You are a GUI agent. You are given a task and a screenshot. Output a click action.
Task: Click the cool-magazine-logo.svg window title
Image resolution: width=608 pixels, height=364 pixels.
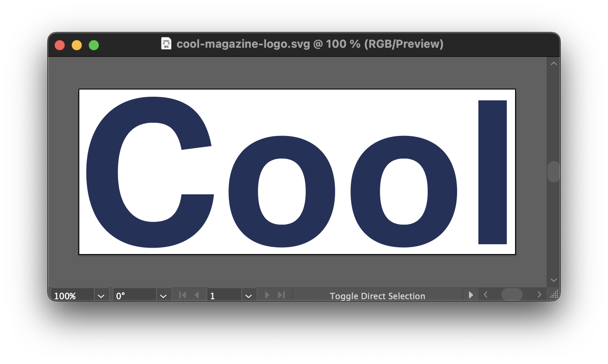(x=310, y=44)
